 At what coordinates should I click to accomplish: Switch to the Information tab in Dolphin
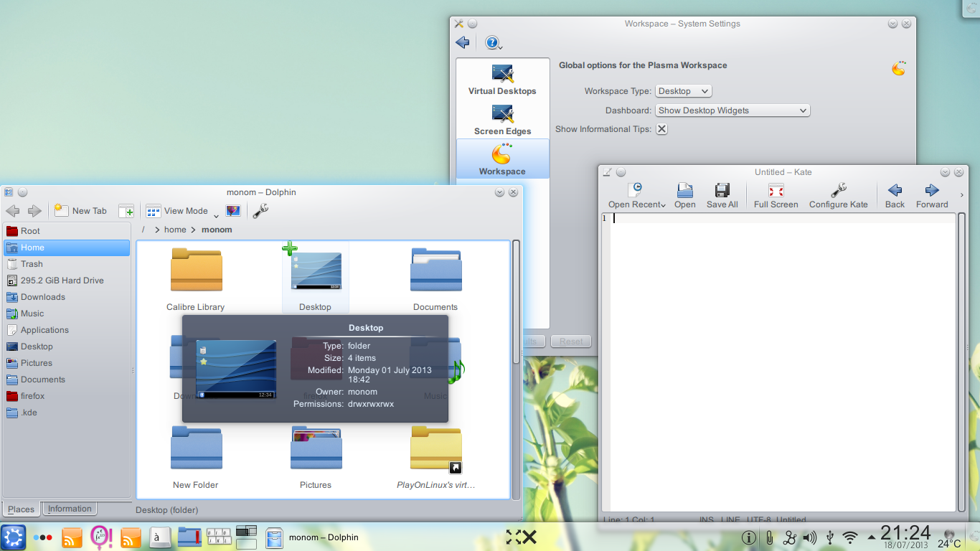pos(70,509)
